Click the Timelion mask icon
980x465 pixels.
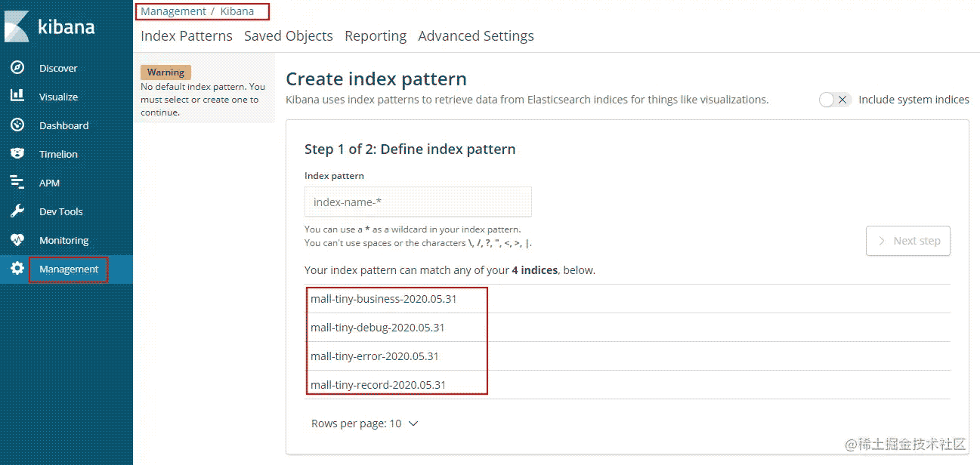pos(17,154)
